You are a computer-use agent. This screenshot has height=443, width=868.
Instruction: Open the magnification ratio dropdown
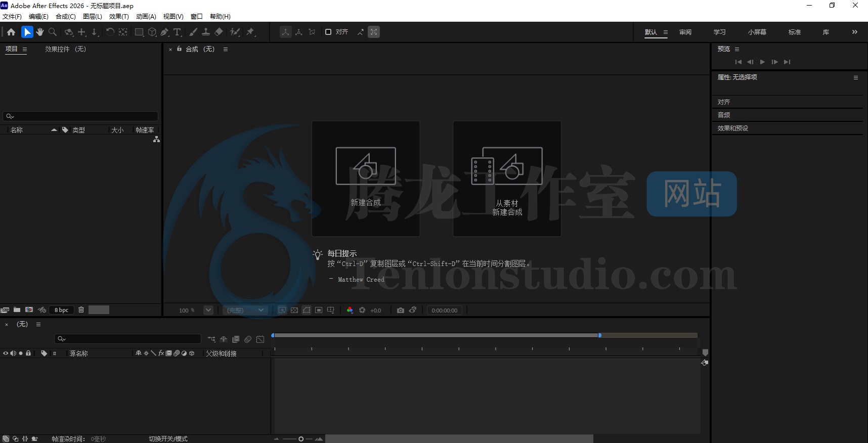[208, 311]
